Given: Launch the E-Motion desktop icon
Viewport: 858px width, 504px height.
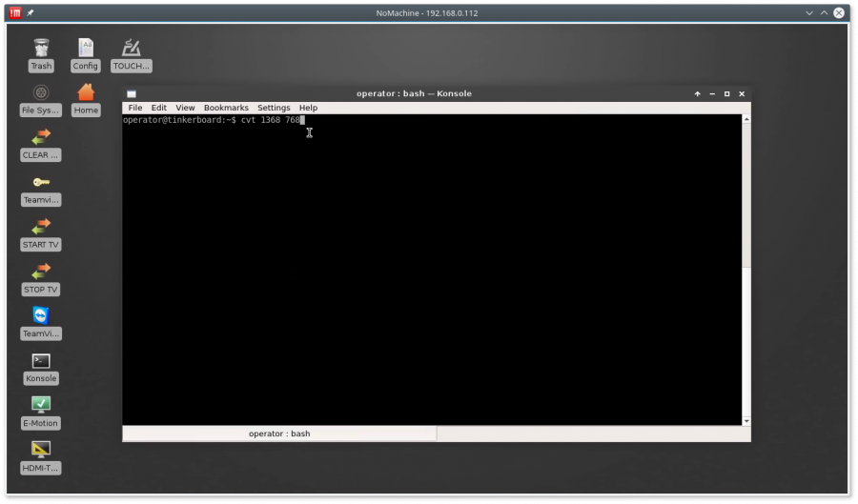Looking at the screenshot, I should [41, 405].
